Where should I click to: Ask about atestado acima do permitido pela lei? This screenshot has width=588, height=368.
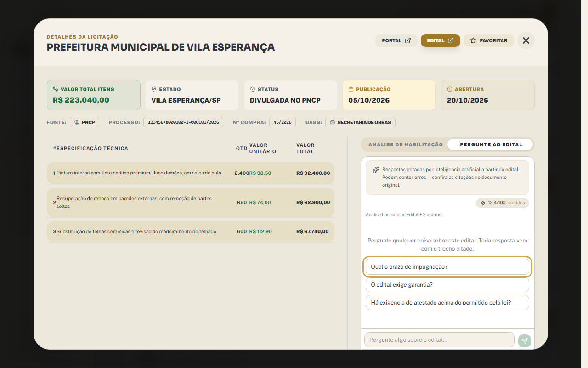pyautogui.click(x=447, y=303)
